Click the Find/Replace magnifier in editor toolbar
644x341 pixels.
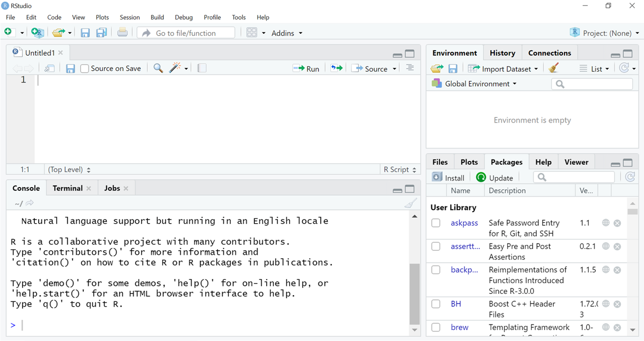click(x=158, y=69)
